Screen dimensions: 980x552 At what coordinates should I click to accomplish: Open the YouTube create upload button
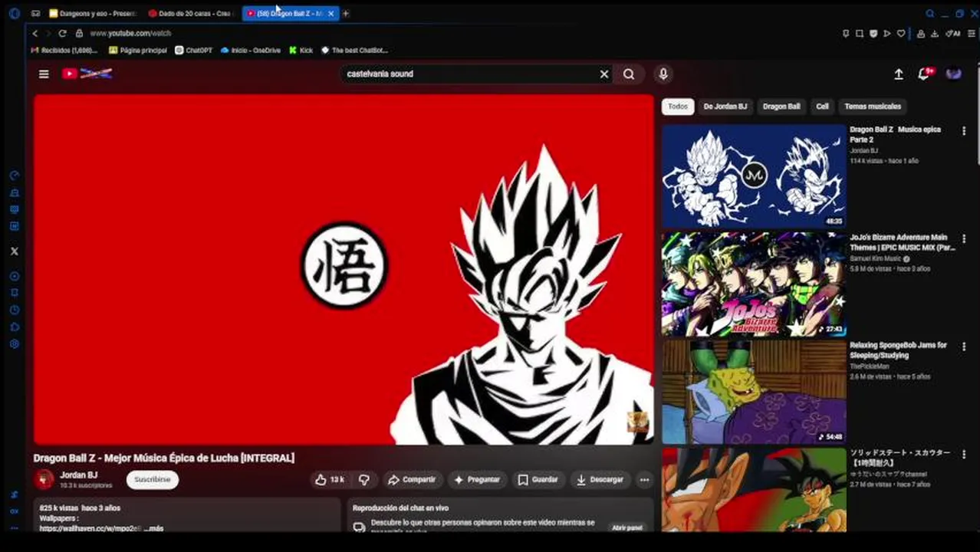(x=899, y=74)
